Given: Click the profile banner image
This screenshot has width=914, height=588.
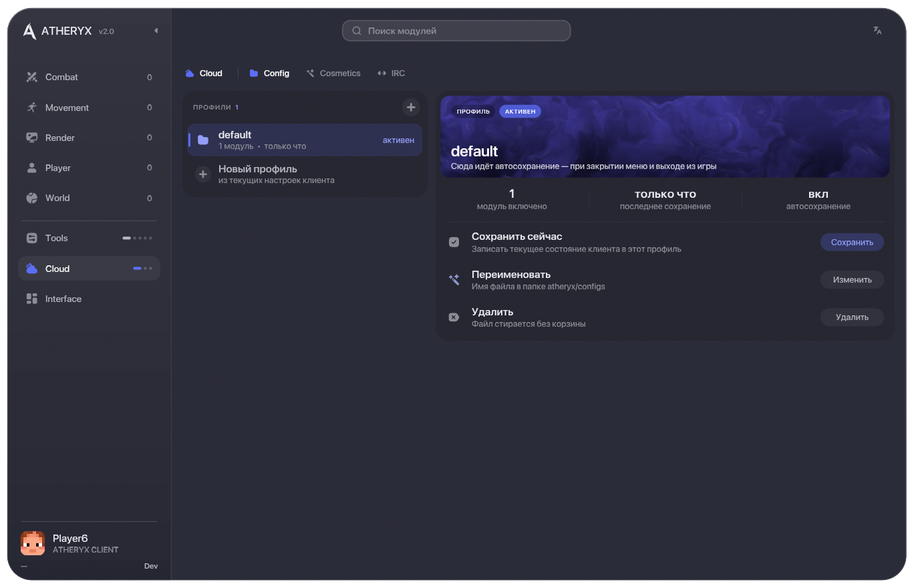Looking at the screenshot, I should [665, 136].
